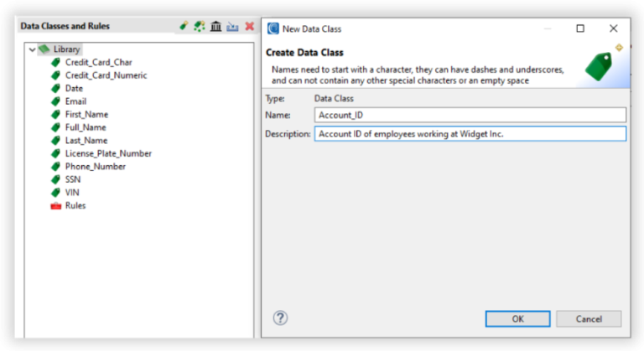Image resolution: width=644 pixels, height=351 pixels.
Task: Click the red toolbox icon beside Rules
Action: (x=56, y=206)
